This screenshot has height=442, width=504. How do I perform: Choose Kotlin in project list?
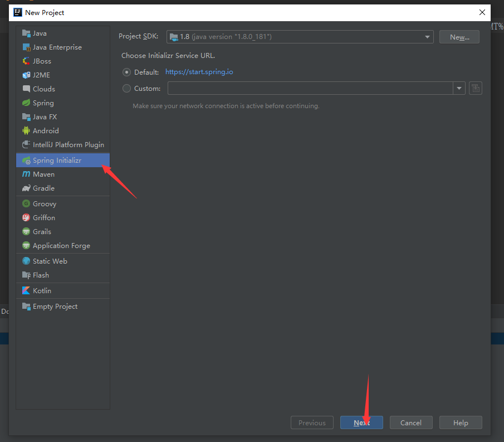[63, 290]
